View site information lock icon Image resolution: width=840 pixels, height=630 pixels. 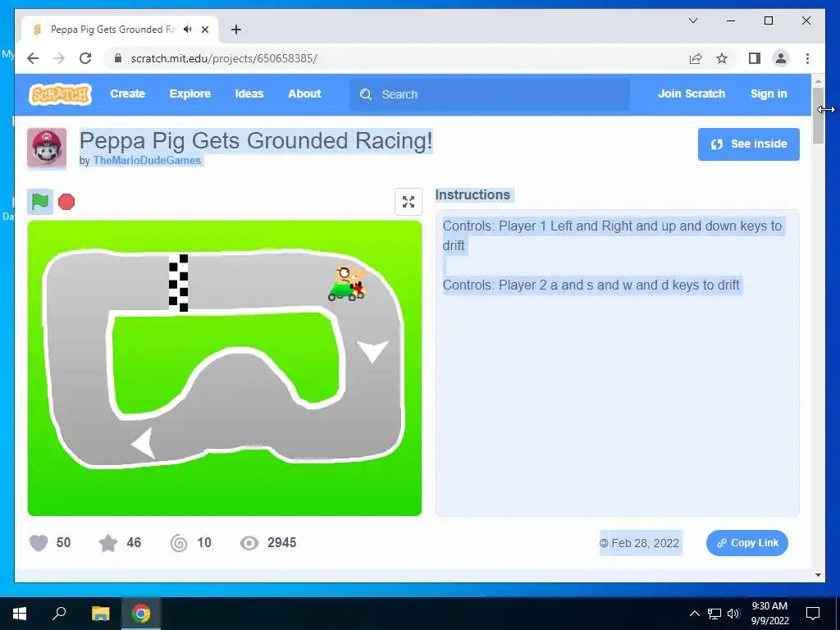(118, 58)
